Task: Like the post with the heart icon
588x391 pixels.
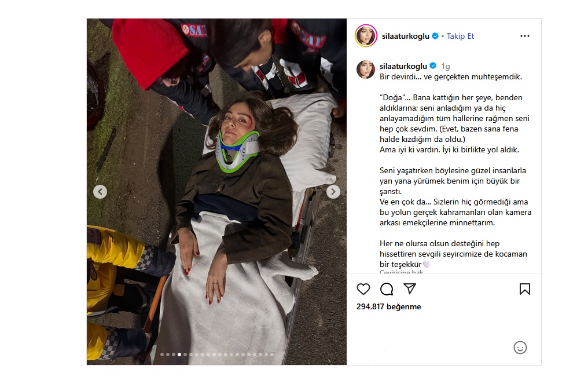Action: click(x=363, y=289)
